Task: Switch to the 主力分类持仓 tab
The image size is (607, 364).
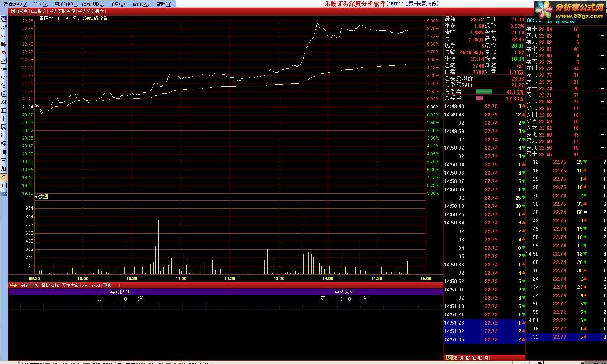Action: [91, 11]
